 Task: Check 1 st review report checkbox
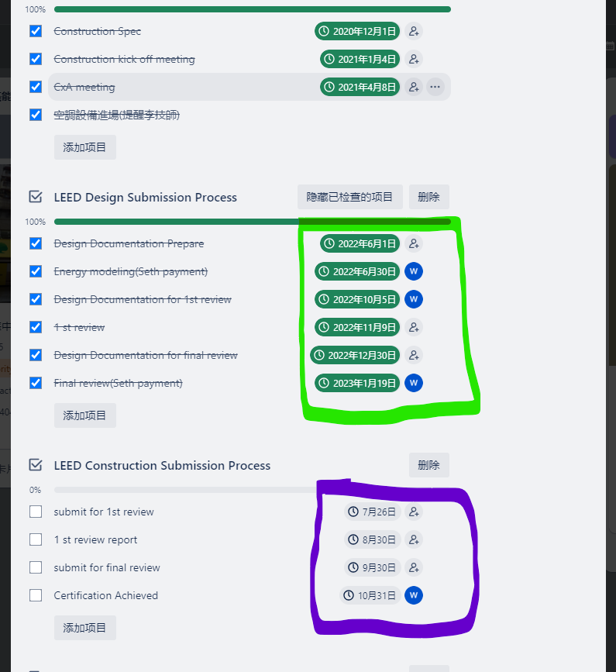pos(36,539)
